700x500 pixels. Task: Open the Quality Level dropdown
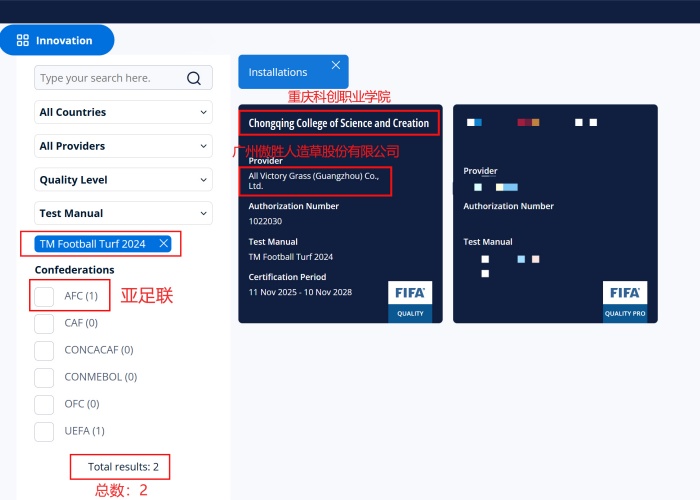(x=123, y=180)
